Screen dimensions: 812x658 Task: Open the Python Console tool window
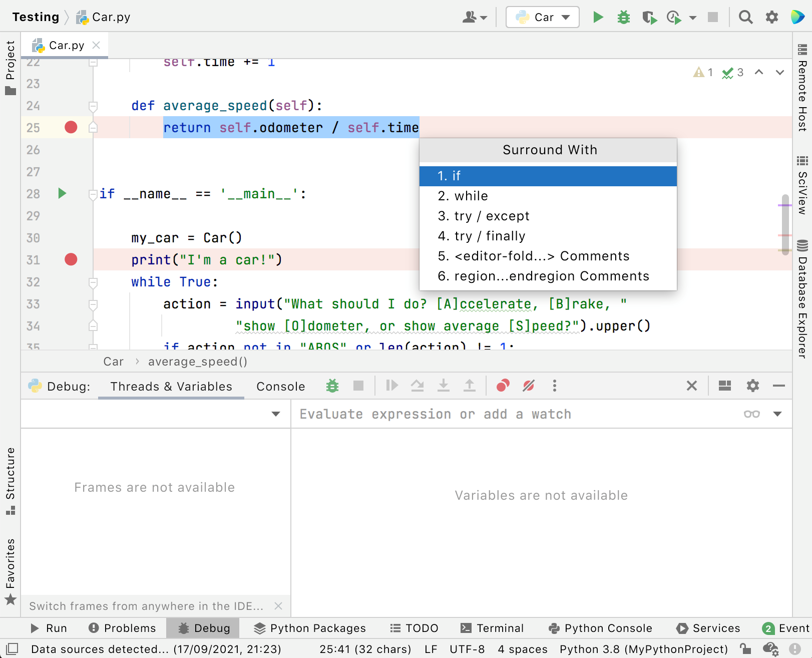(600, 628)
